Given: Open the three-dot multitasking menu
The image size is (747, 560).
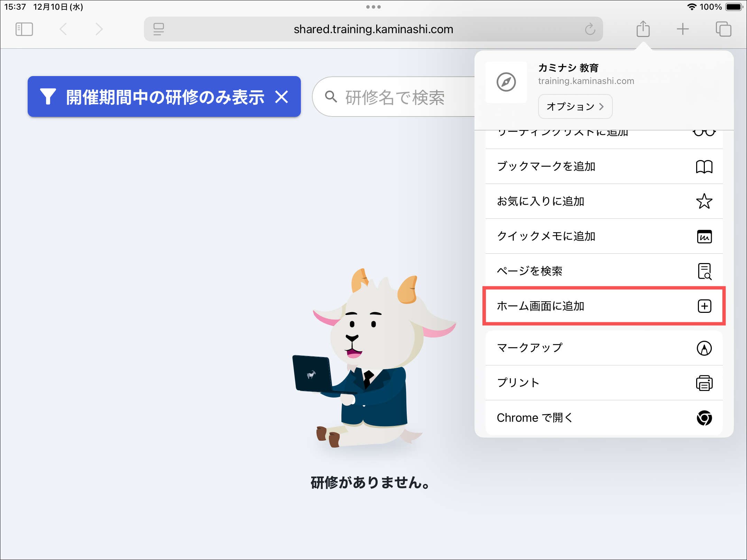Looking at the screenshot, I should point(373,7).
